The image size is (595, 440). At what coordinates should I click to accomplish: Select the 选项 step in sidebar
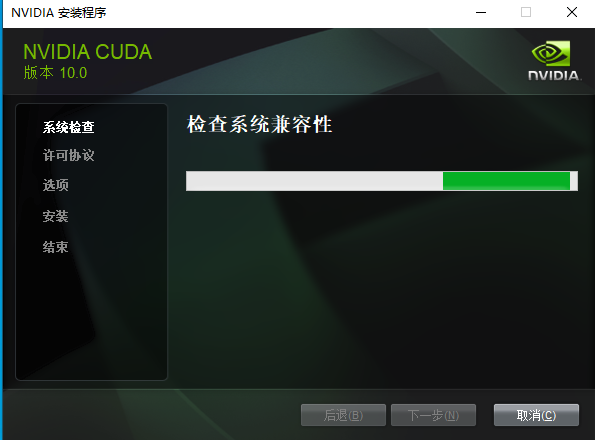[x=55, y=185]
